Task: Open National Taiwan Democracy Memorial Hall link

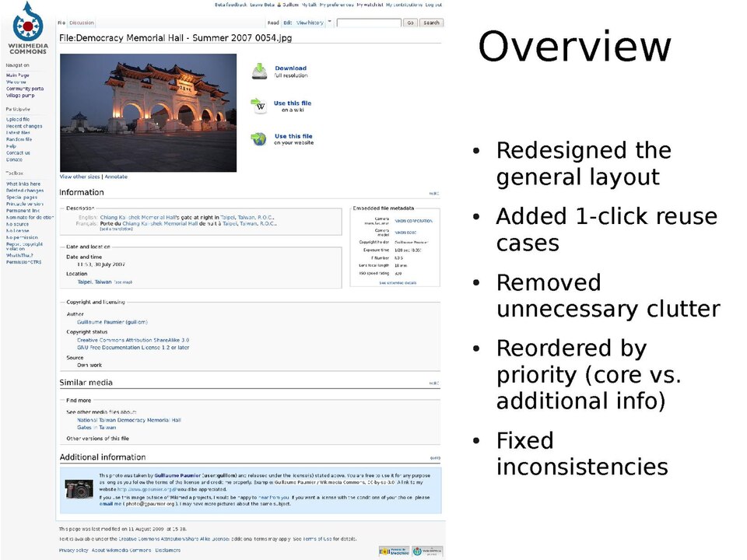Action: click(x=129, y=420)
